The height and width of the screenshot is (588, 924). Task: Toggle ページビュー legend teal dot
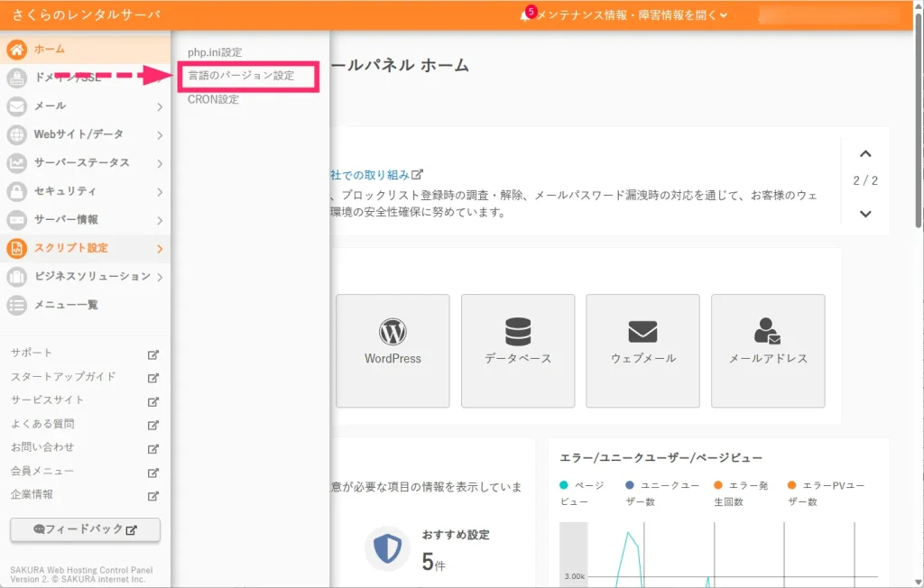[x=563, y=485]
